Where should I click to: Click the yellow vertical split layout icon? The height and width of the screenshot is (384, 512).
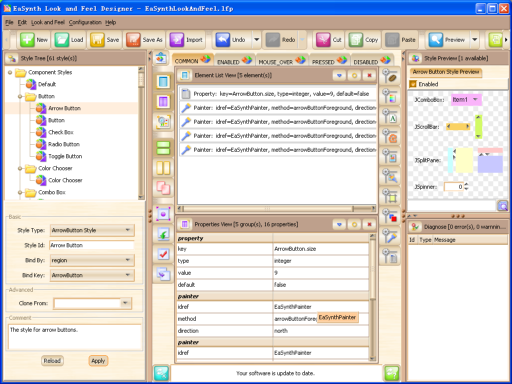(x=163, y=168)
